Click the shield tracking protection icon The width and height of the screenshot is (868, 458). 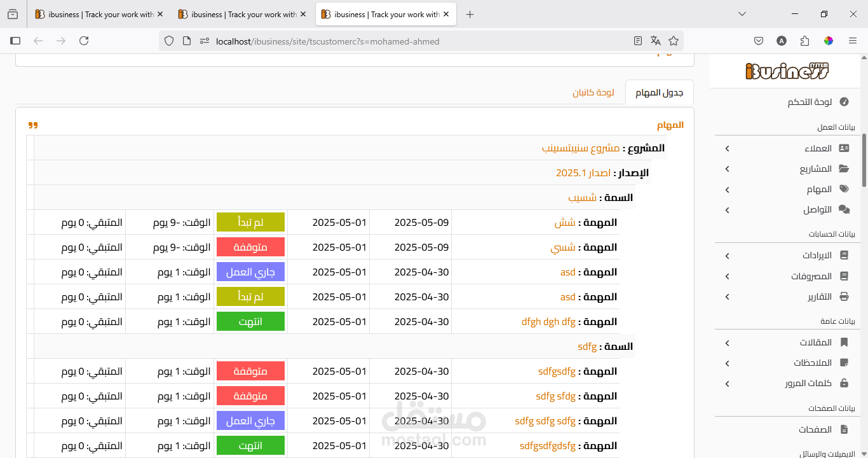tap(169, 41)
